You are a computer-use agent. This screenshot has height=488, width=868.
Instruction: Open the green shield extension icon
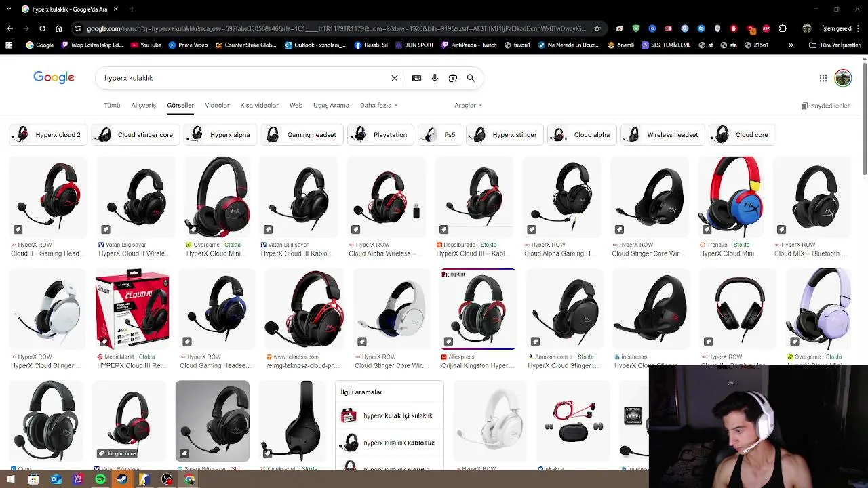click(635, 28)
